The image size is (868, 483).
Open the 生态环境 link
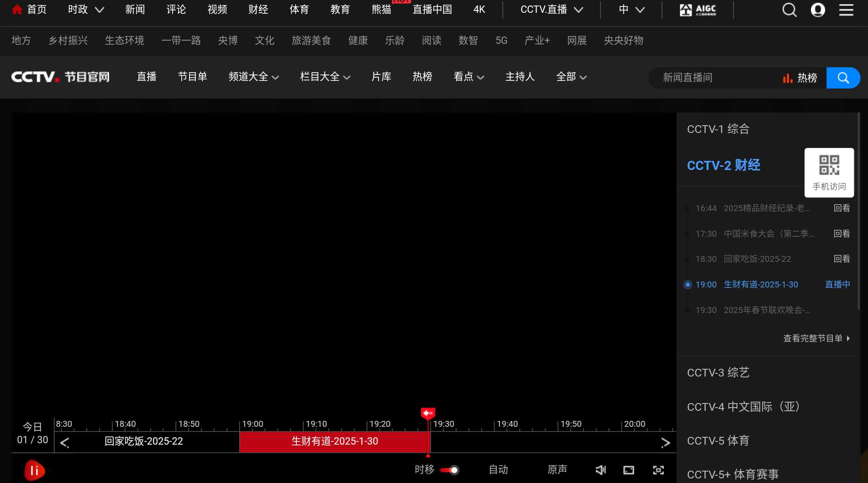click(125, 41)
